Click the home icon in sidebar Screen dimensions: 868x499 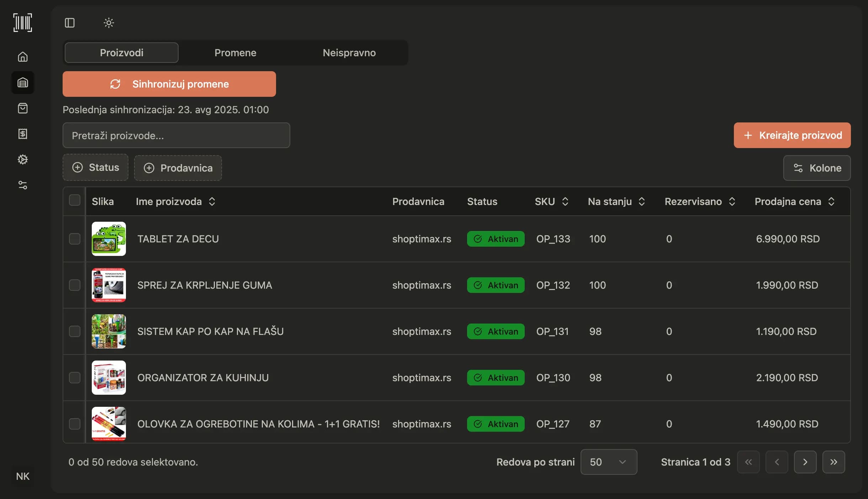tap(23, 57)
